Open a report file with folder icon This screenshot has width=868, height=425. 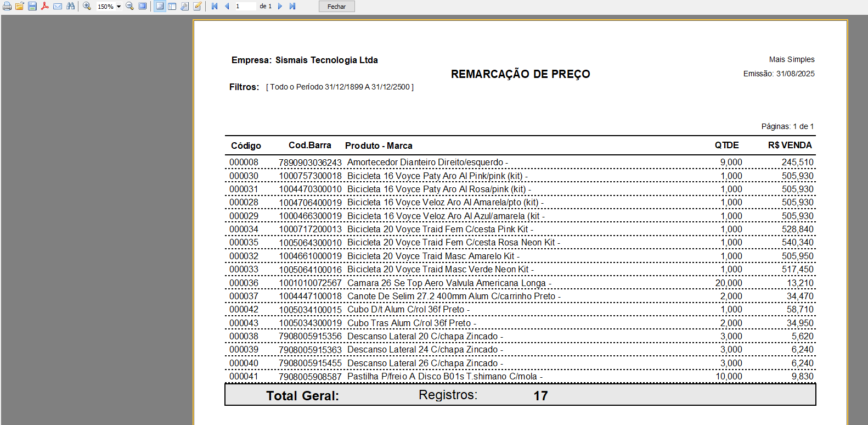coord(20,7)
